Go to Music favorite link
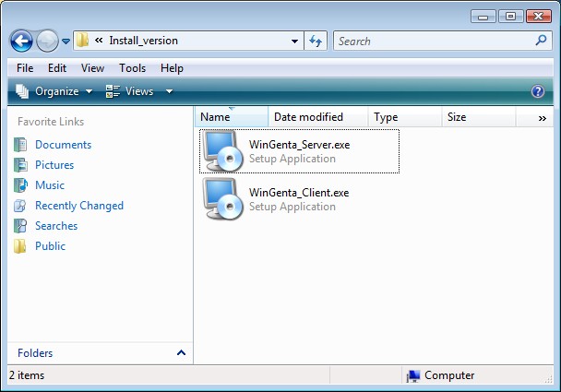561x392 pixels. 50,185
